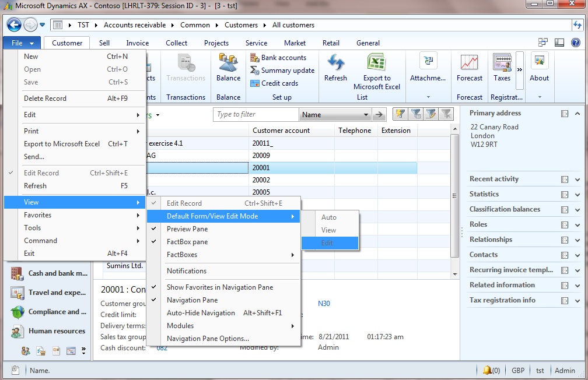
Task: Select the Edit default mode option
Action: point(330,243)
